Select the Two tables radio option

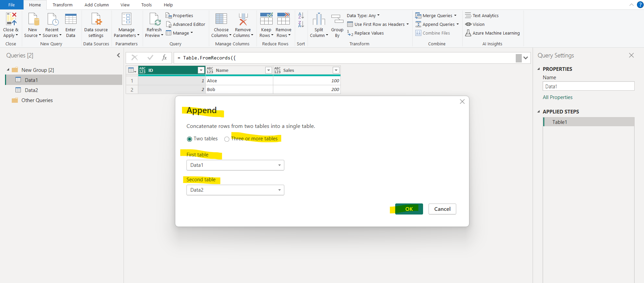[x=190, y=139]
